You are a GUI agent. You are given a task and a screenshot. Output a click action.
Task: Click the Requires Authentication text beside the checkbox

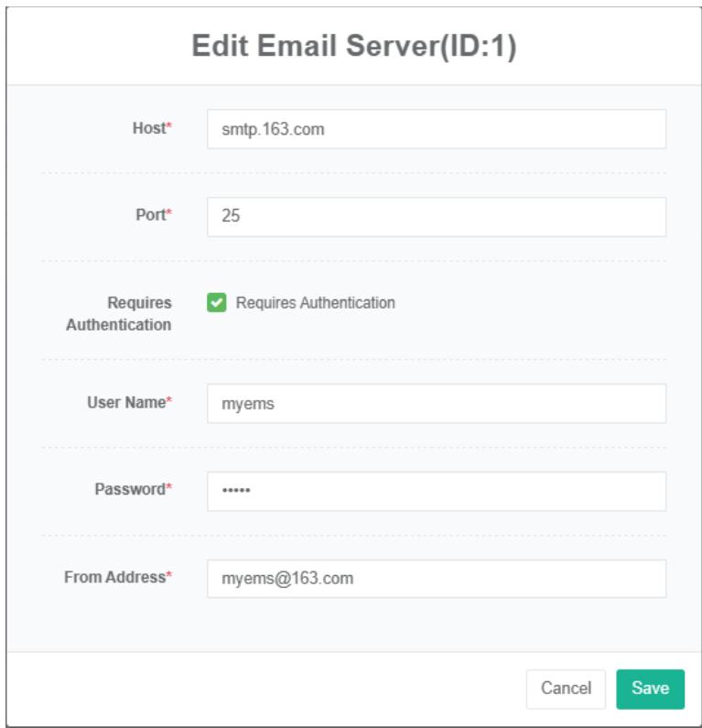(x=315, y=303)
